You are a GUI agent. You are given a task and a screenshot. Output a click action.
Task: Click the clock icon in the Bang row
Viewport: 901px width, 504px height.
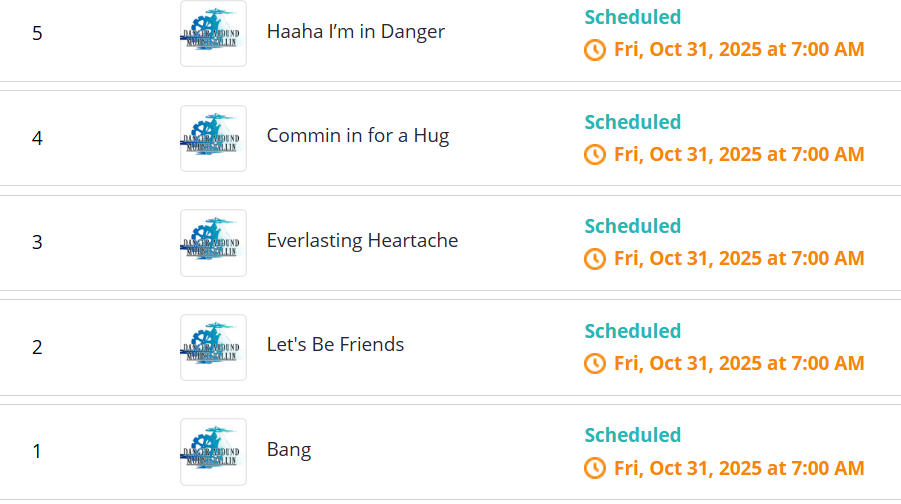click(x=595, y=468)
